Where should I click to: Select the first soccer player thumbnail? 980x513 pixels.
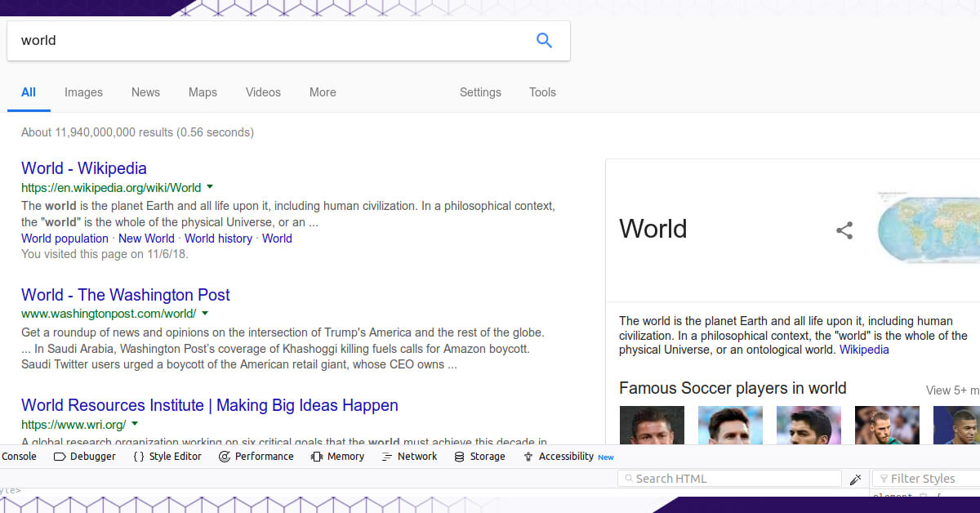652,426
